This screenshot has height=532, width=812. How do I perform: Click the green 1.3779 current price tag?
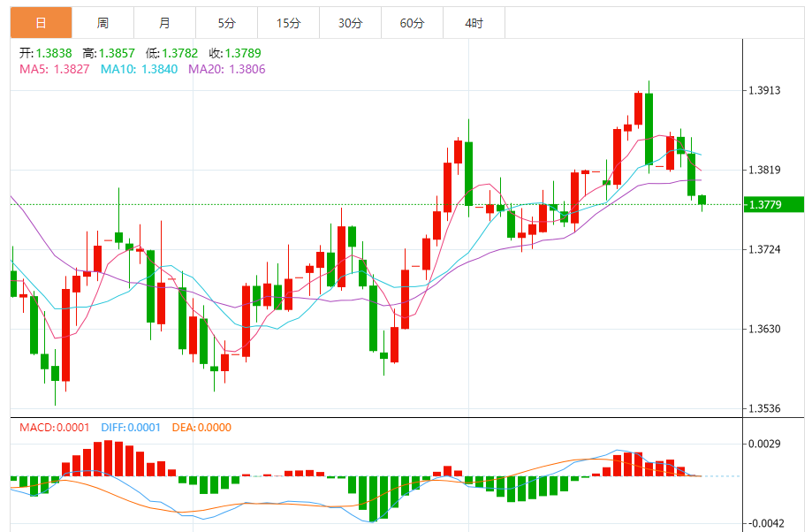tap(774, 205)
